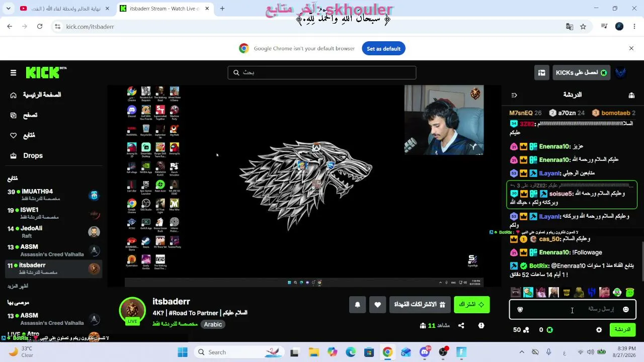Open the user profile avatar menu
The image size is (644, 362).
[621, 73]
